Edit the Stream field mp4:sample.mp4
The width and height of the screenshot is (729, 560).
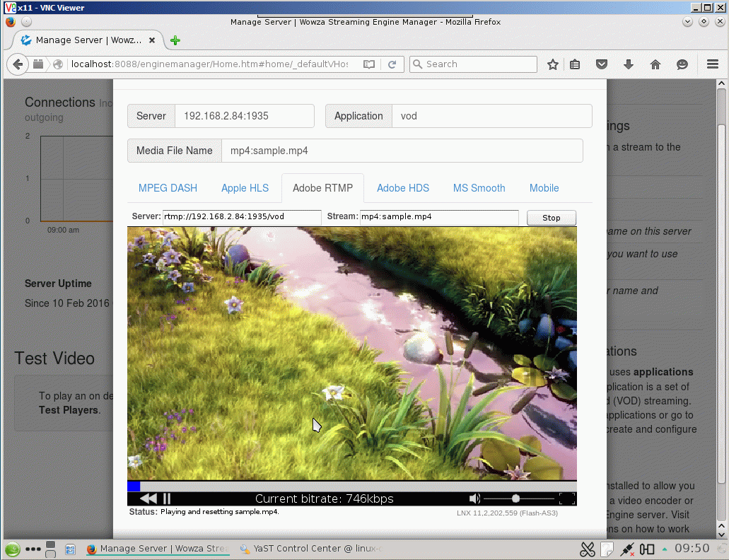point(439,216)
